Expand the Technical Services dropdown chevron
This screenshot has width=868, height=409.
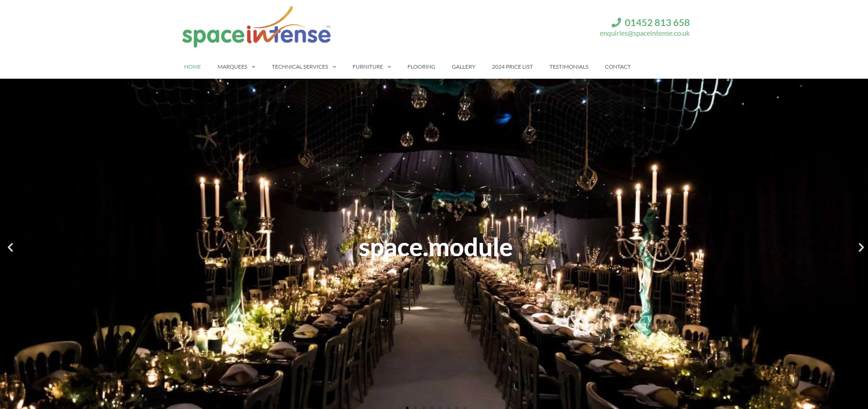[x=334, y=67]
